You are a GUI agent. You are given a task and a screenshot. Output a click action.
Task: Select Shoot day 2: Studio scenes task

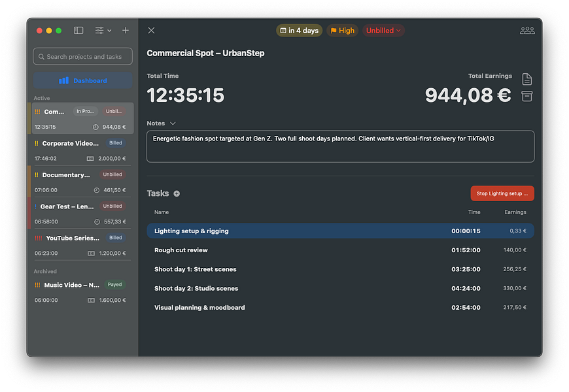[340, 289]
